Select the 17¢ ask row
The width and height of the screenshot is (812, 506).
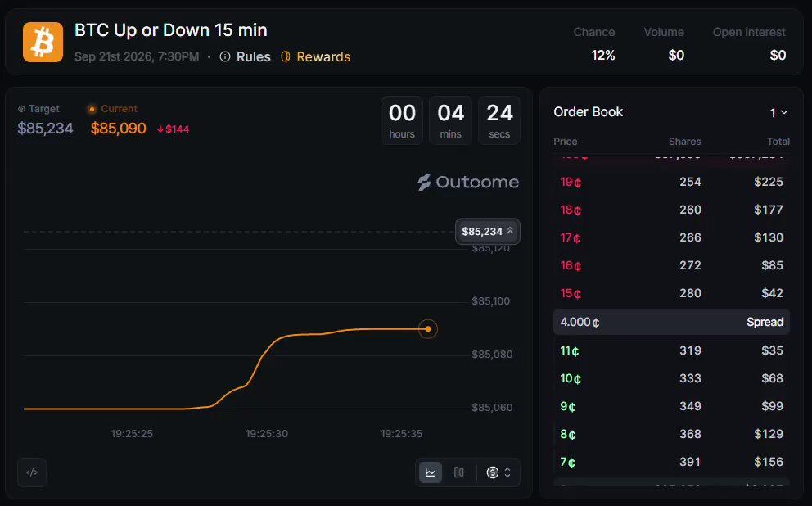671,237
